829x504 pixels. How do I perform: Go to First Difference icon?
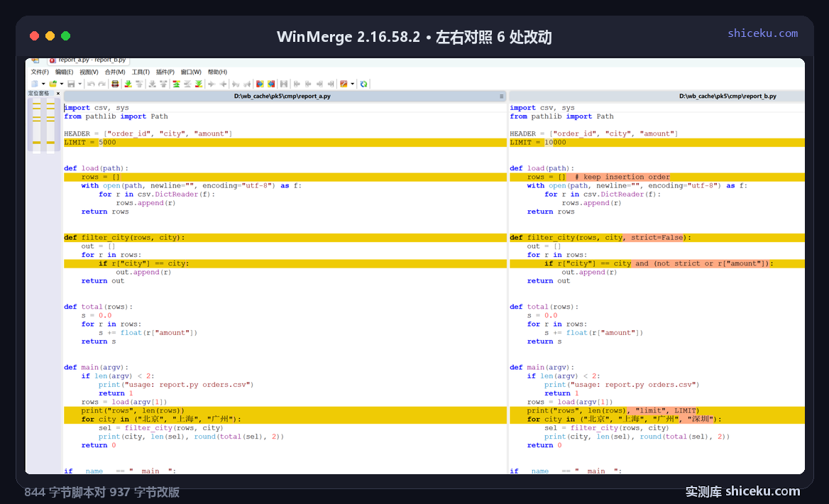[x=176, y=84]
